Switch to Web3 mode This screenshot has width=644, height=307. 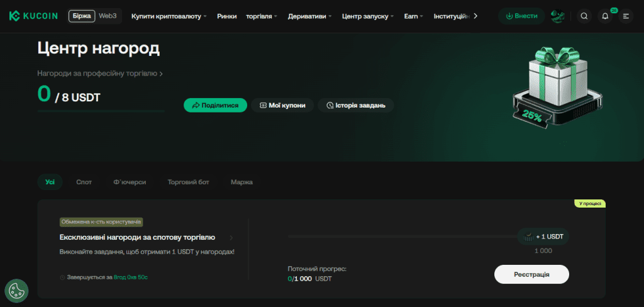point(108,16)
